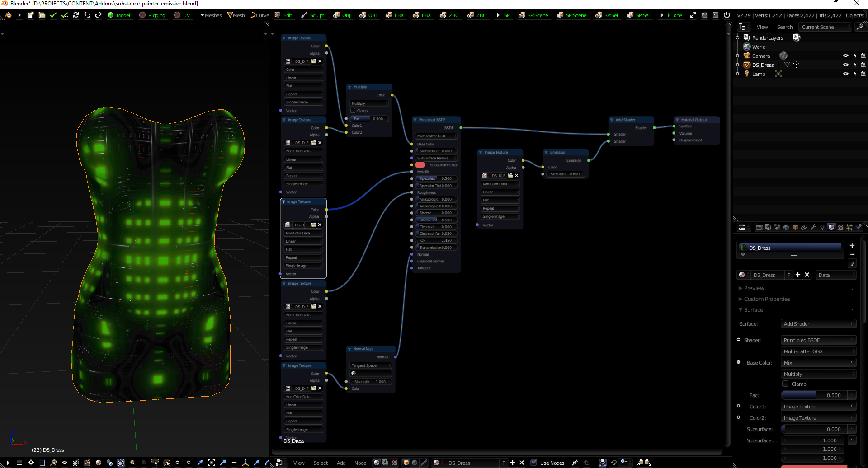The height and width of the screenshot is (468, 868).
Task: Click the undo arrow in top toolbar
Action: point(87,15)
